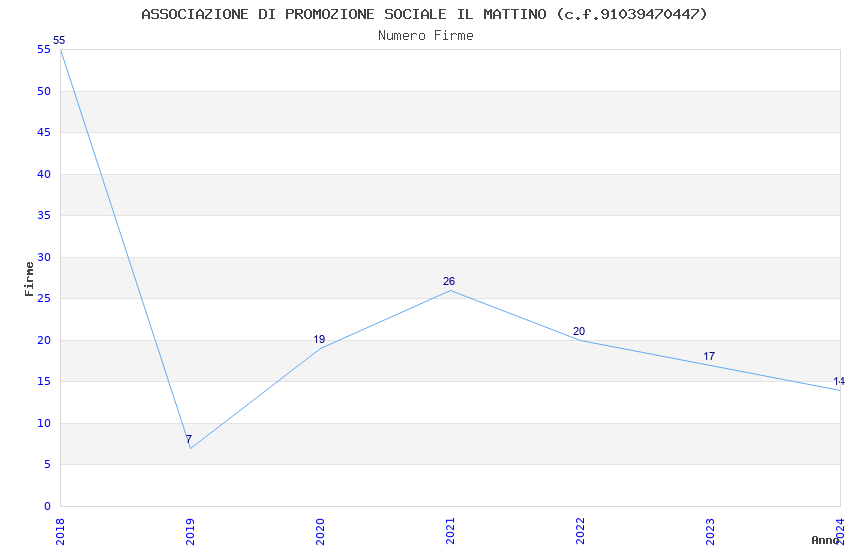850x550 pixels.
Task: Click the Anno x-axis label
Action: coord(824,540)
